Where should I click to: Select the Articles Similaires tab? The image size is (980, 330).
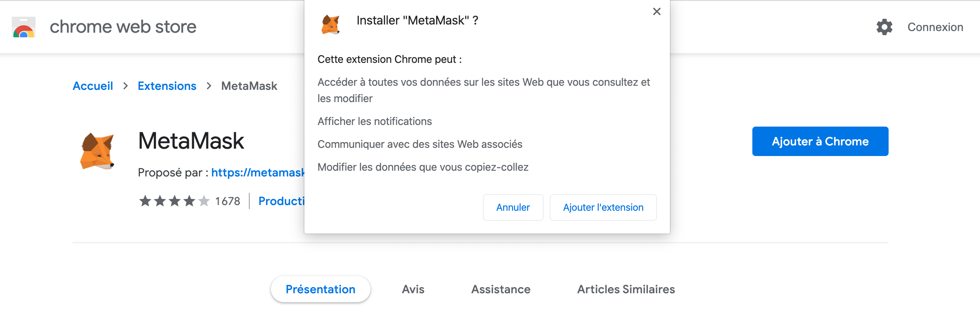[x=626, y=289]
